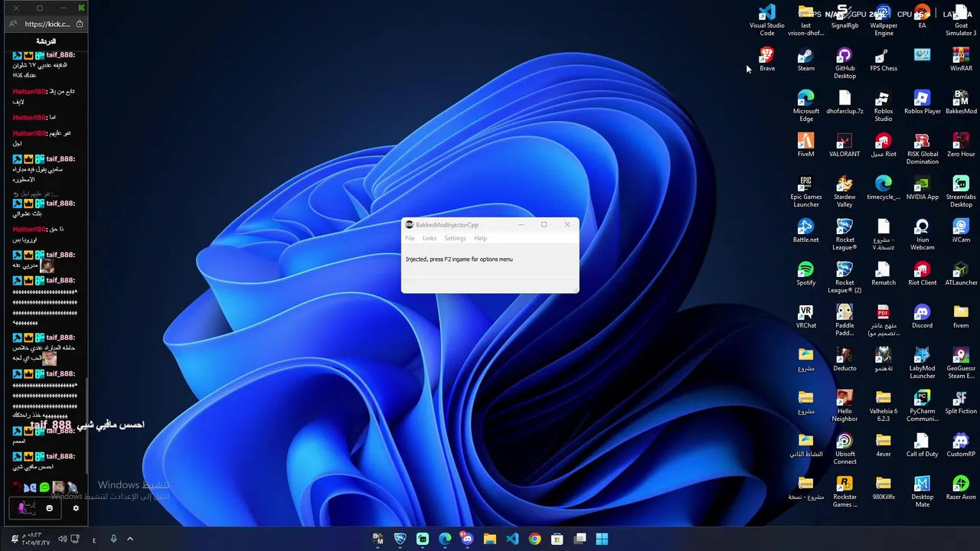Select the SignalRgb desktop icon
Image resolution: width=980 pixels, height=551 pixels.
pyautogui.click(x=844, y=16)
